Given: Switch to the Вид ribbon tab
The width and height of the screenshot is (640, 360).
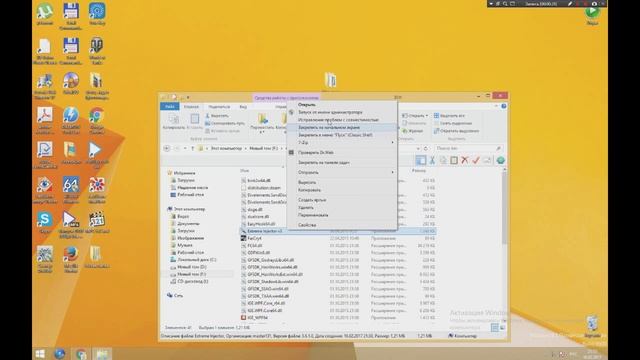Looking at the screenshot, I should click(243, 107).
